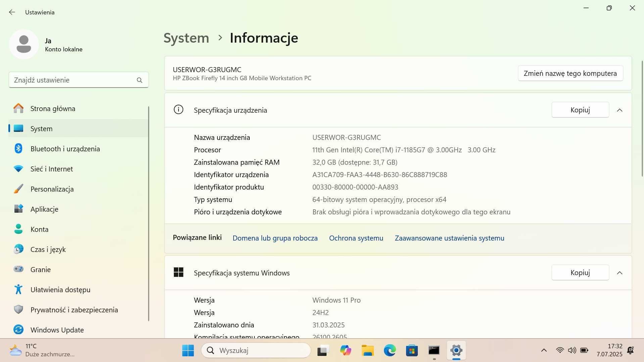This screenshot has height=362, width=644.
Task: Open Microsoft Edge from taskbar
Action: pyautogui.click(x=390, y=350)
